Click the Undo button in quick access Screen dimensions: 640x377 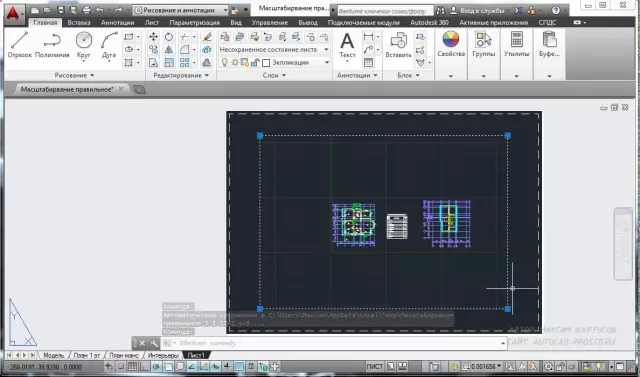(99, 10)
